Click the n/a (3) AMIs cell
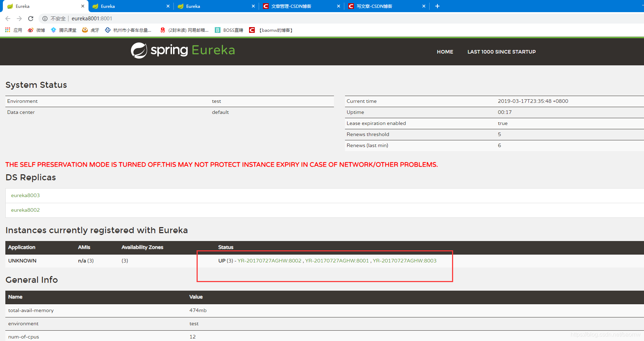This screenshot has width=644, height=341. tap(86, 261)
